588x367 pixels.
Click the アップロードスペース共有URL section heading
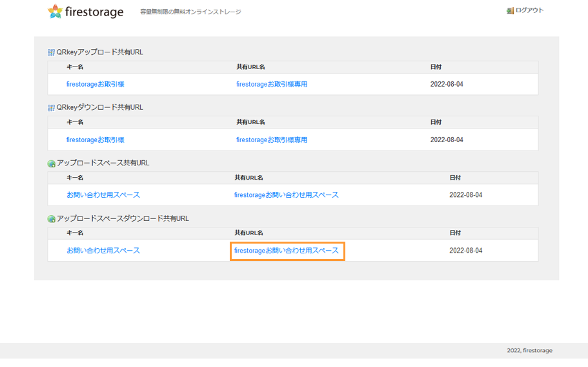pos(103,163)
